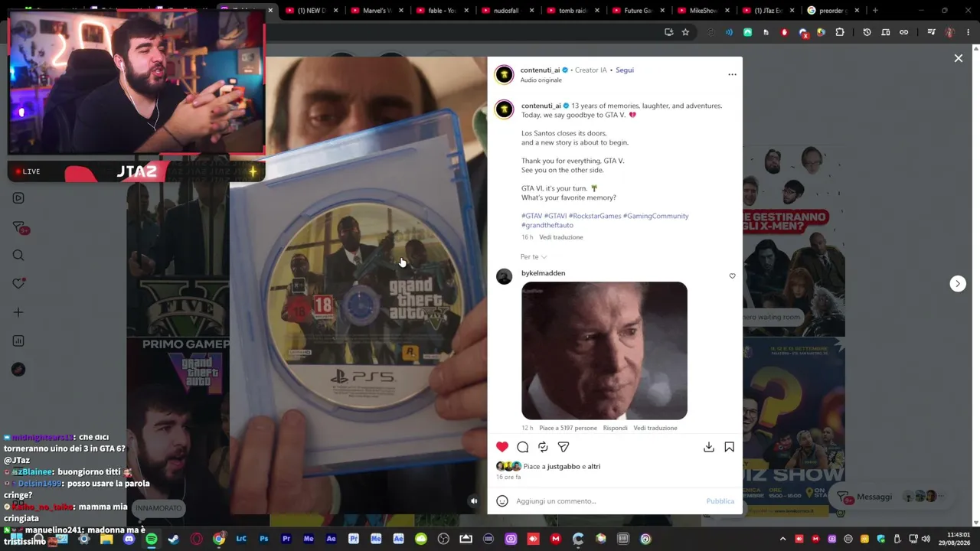Show hidden system tray icons
Image resolution: width=980 pixels, height=551 pixels.
click(x=782, y=539)
